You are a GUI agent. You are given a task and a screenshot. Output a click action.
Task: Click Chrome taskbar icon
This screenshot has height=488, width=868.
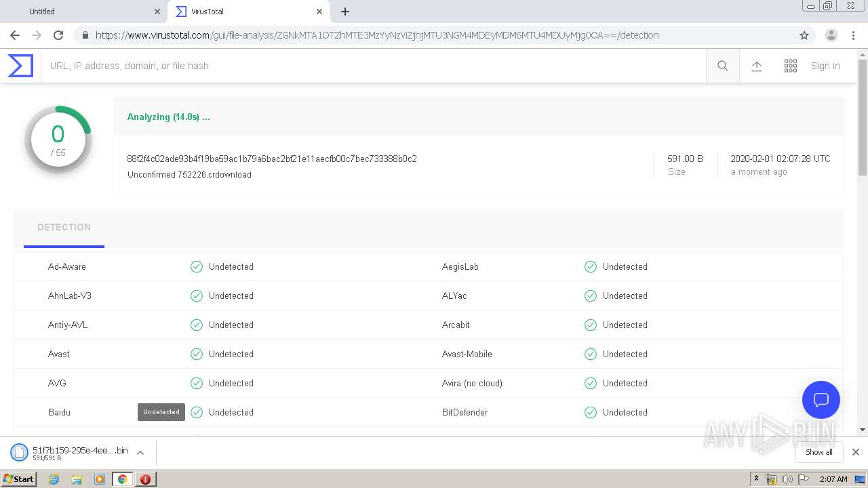pyautogui.click(x=122, y=479)
